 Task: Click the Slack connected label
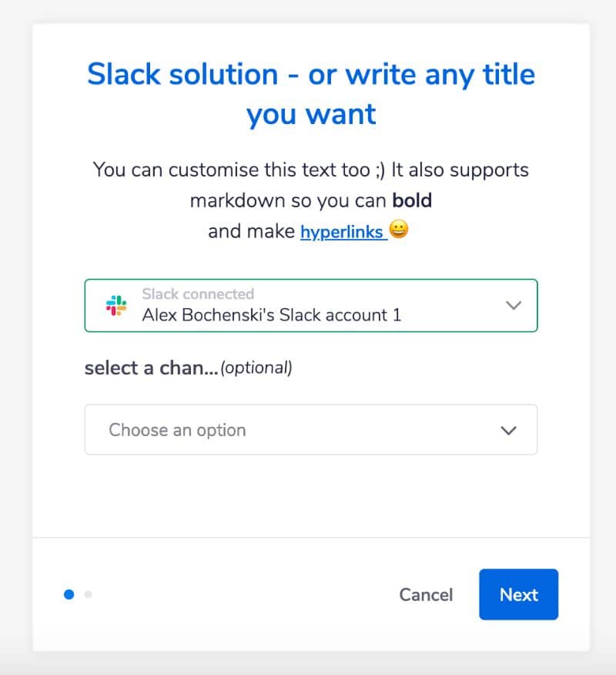(x=198, y=294)
